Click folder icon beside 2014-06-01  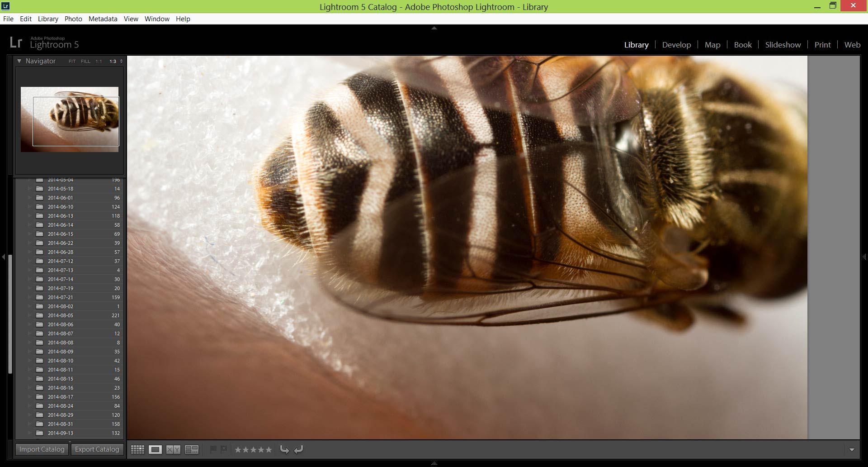coord(40,198)
